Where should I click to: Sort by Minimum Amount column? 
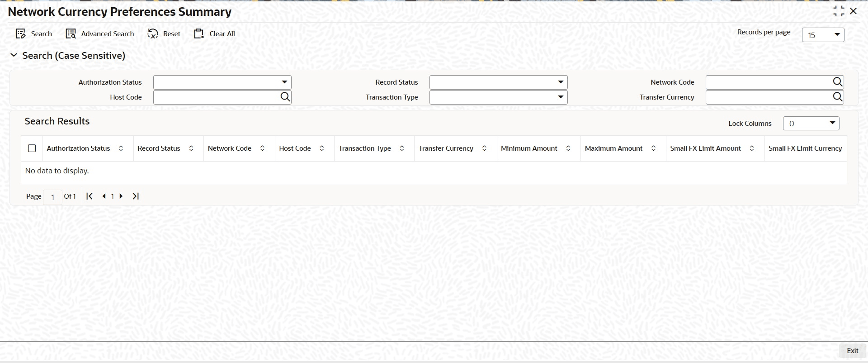tap(568, 148)
